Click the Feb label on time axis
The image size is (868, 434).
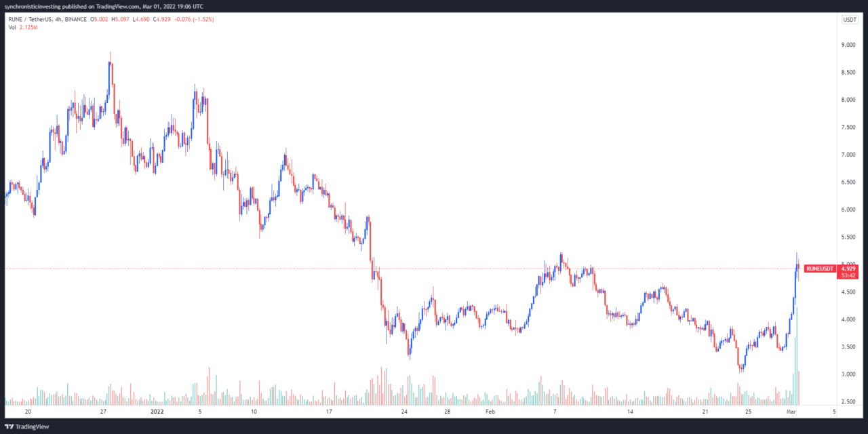pyautogui.click(x=490, y=412)
